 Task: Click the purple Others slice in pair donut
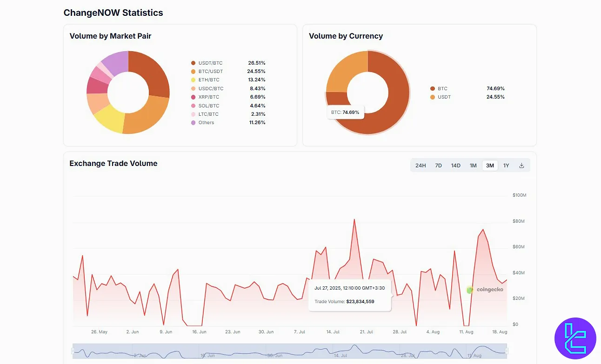[x=116, y=63]
